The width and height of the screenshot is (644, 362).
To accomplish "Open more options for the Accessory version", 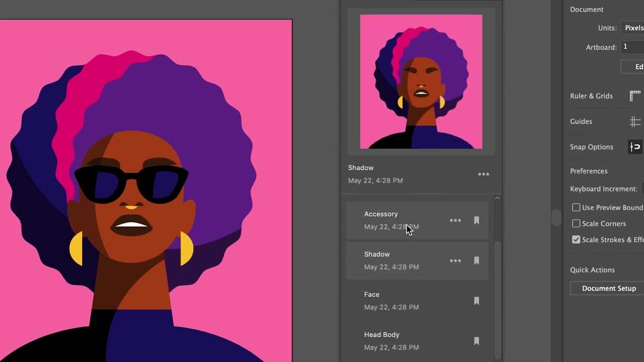I will (455, 220).
